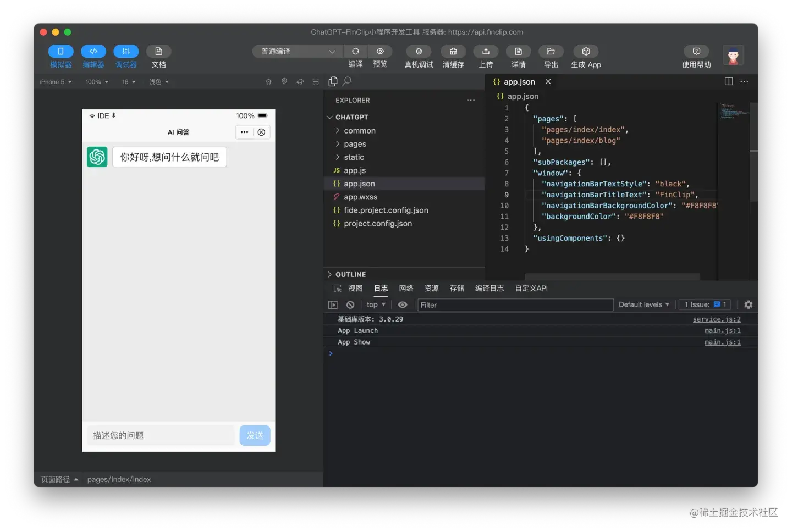
Task: Switch to the 视图 tab
Action: (355, 289)
